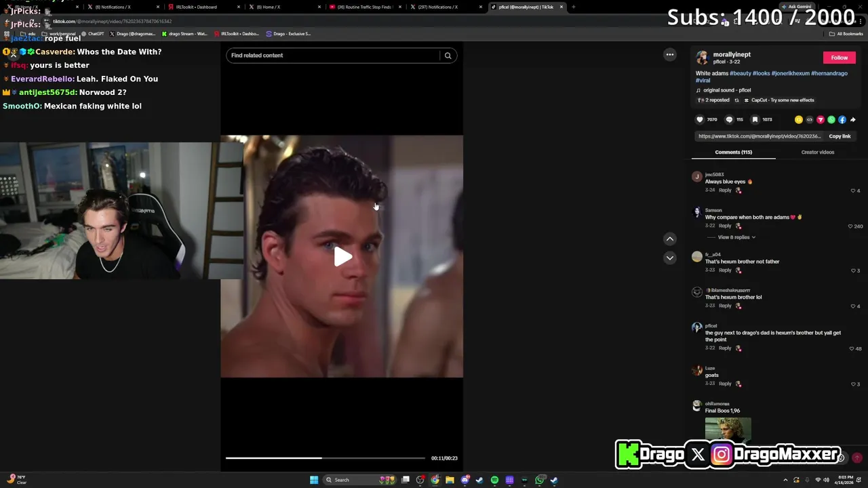Focus the Find related content search field

click(x=332, y=56)
